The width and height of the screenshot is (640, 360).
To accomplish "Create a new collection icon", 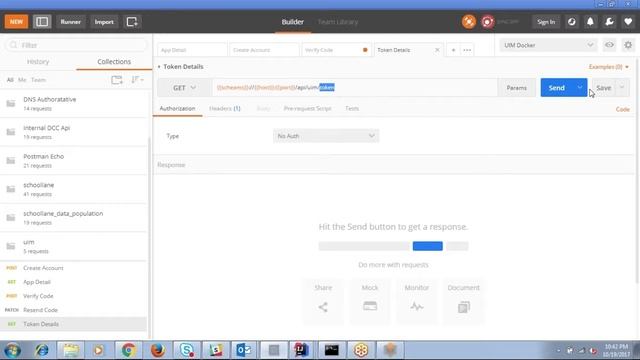I will 117,80.
